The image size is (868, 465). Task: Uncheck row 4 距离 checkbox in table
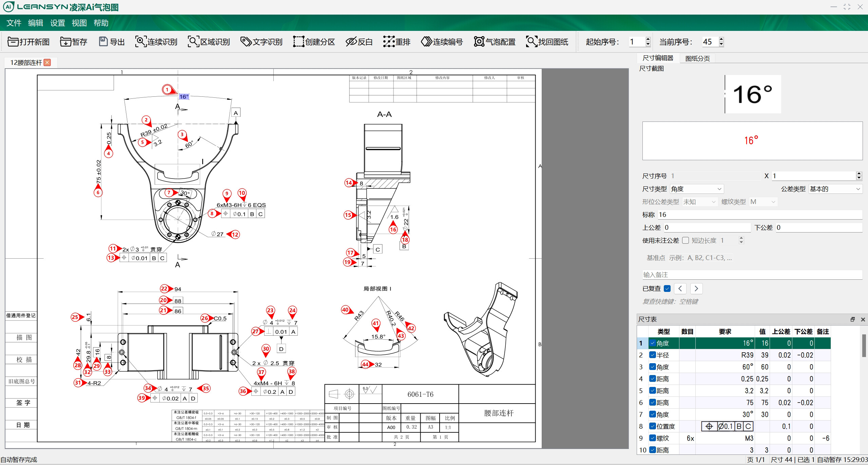point(653,379)
